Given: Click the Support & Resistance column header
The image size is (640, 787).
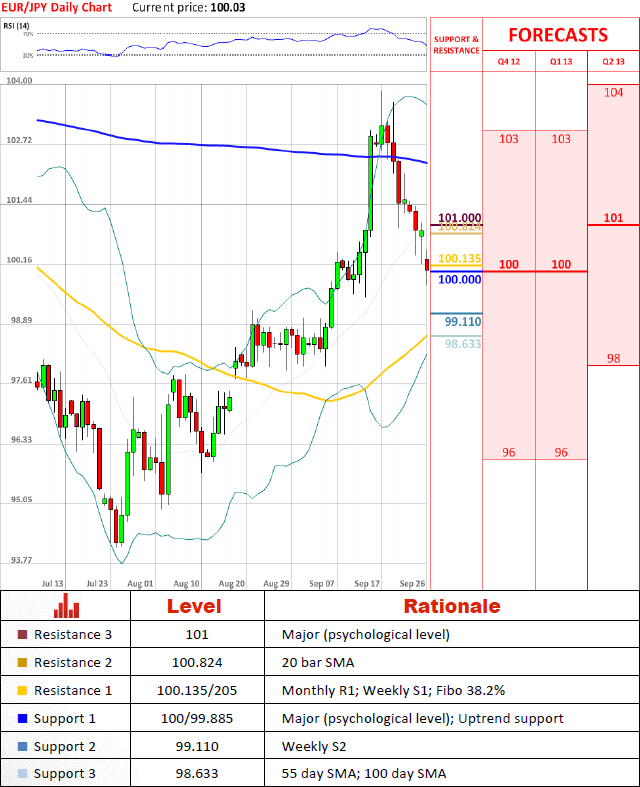Looking at the screenshot, I should click(456, 45).
